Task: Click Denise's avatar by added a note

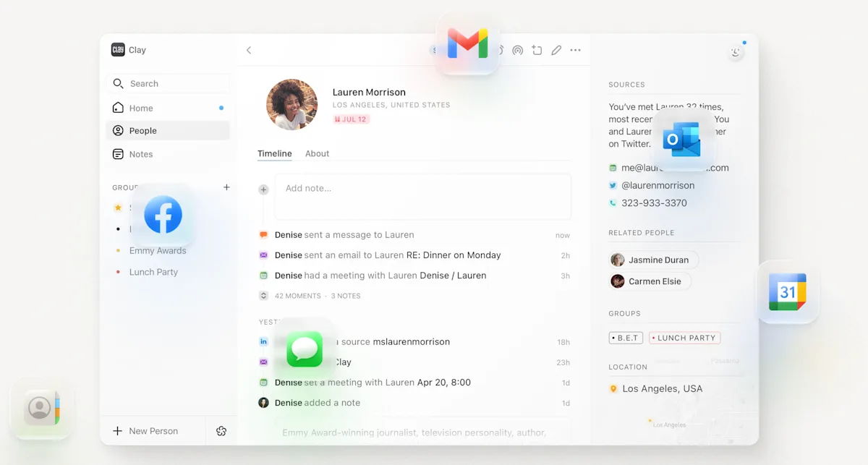Action: coord(263,403)
